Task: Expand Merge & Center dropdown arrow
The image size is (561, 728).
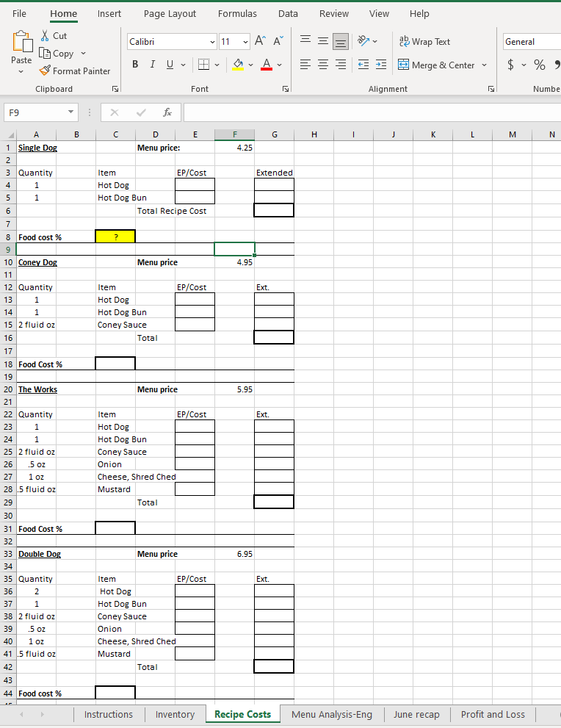Action: (484, 65)
